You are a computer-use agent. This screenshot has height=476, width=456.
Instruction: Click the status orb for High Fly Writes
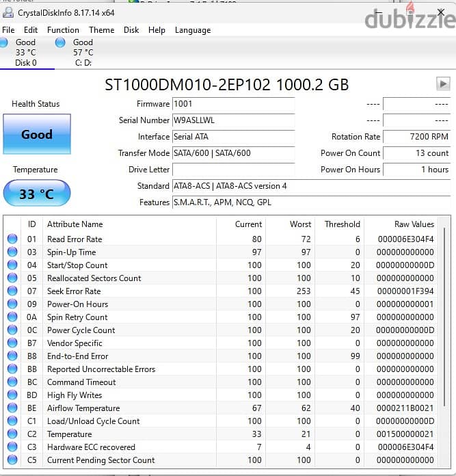12,395
